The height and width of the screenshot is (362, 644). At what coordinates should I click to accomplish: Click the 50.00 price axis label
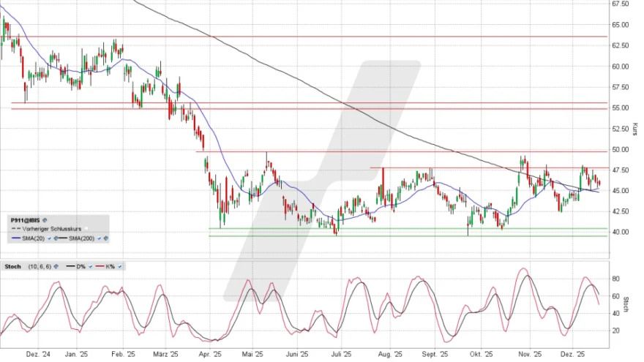622,149
